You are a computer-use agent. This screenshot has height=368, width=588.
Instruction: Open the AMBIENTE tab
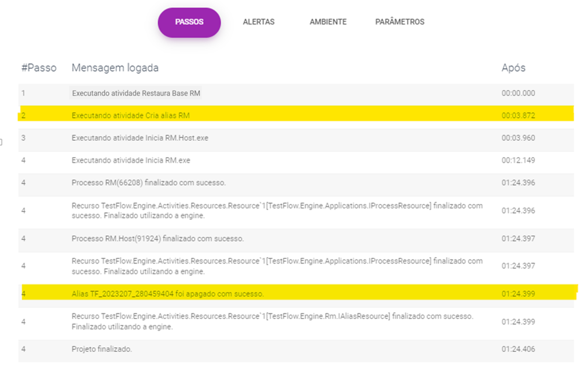(328, 22)
